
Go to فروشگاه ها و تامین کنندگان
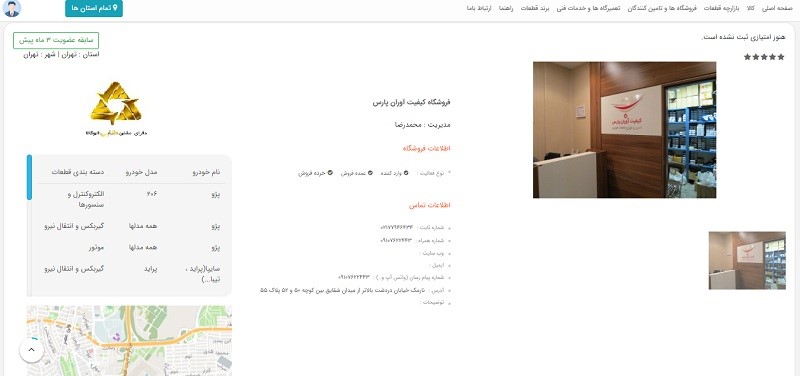[662, 8]
